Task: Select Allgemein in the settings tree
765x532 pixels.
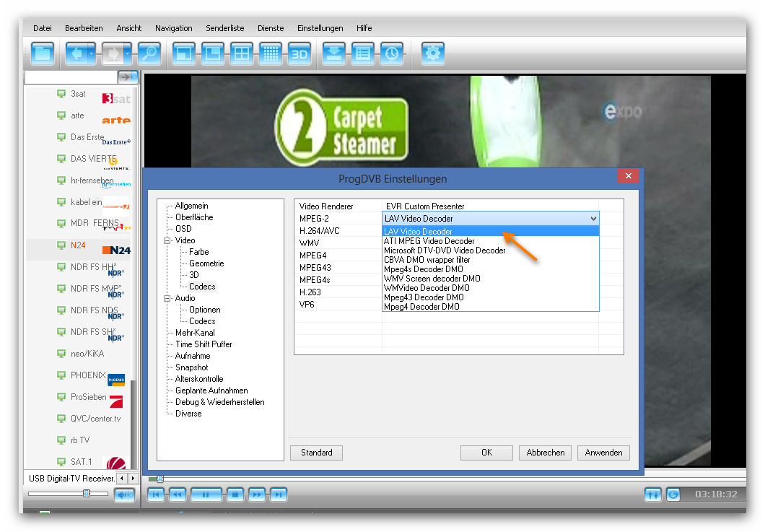Action: click(192, 206)
